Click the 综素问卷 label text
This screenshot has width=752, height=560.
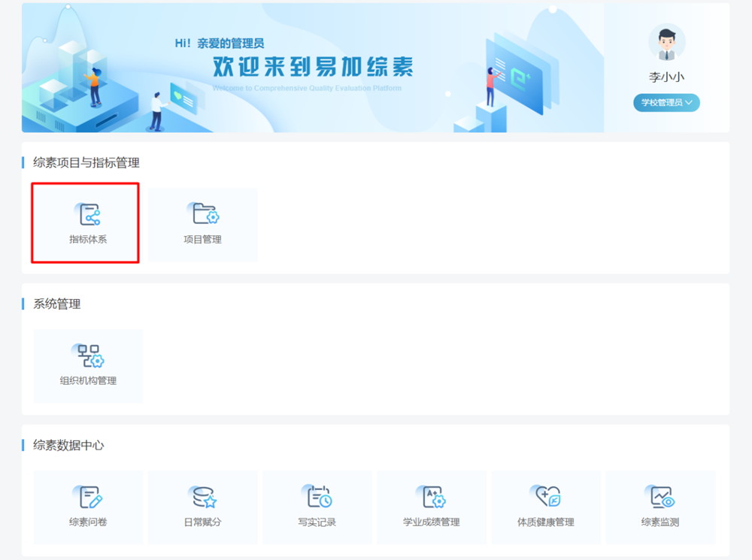(x=88, y=522)
